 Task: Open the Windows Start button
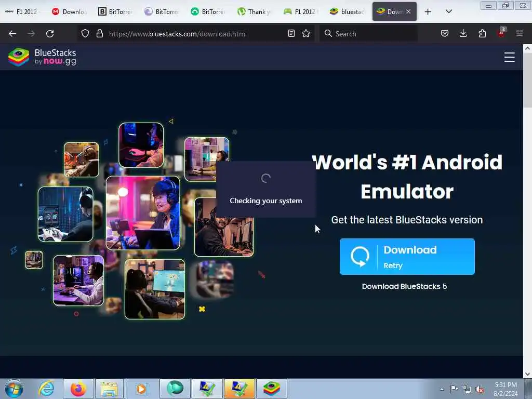[14, 389]
